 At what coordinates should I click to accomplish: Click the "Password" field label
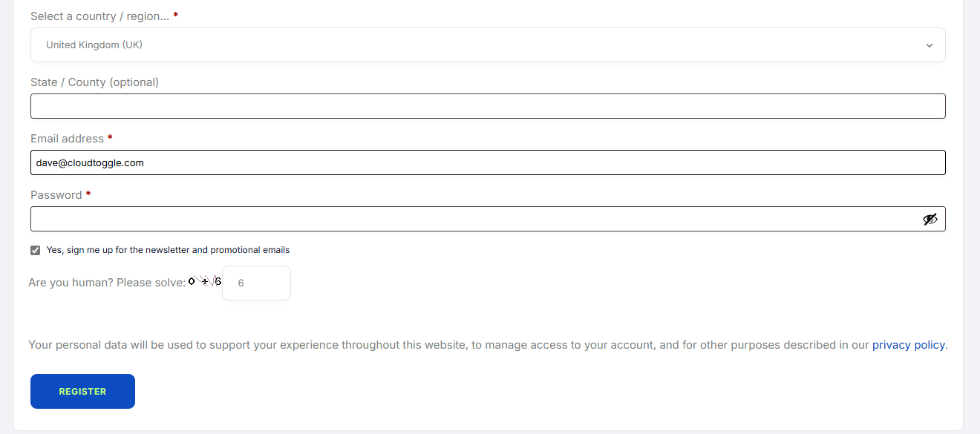pyautogui.click(x=56, y=195)
